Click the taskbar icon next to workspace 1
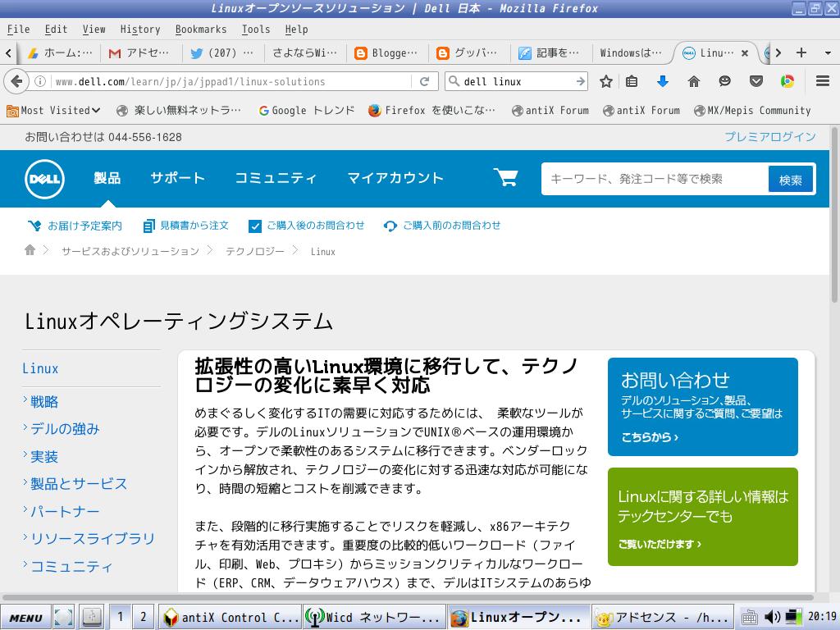The image size is (840, 630). (x=92, y=617)
